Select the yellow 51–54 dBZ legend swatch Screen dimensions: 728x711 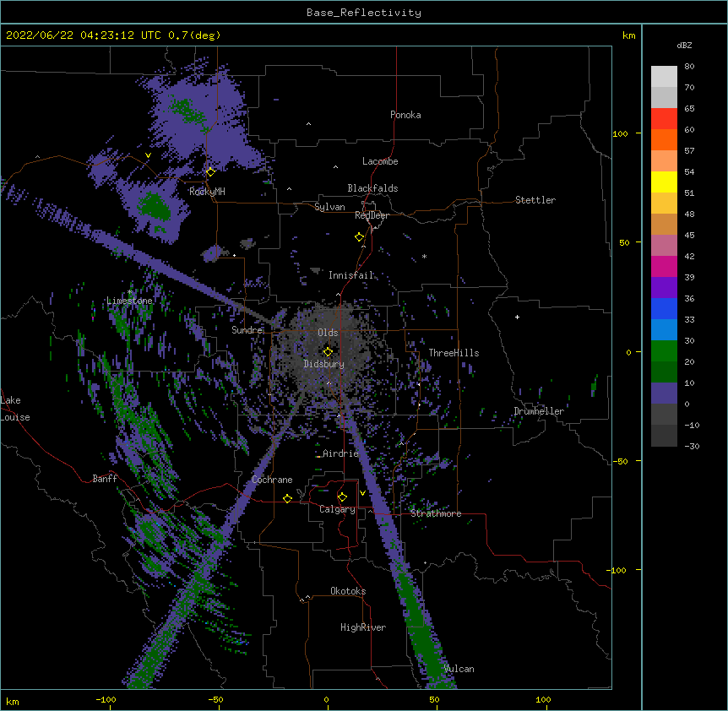664,182
